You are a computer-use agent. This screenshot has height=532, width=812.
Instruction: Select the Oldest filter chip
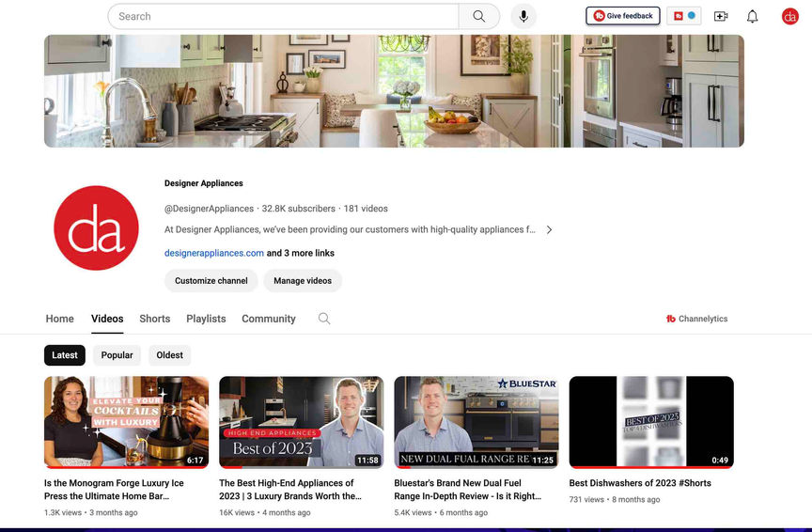click(170, 355)
